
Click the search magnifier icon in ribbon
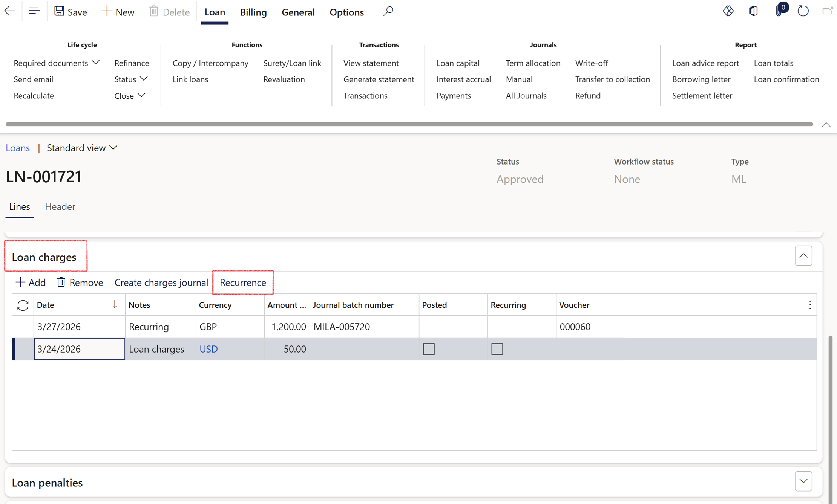(x=388, y=11)
